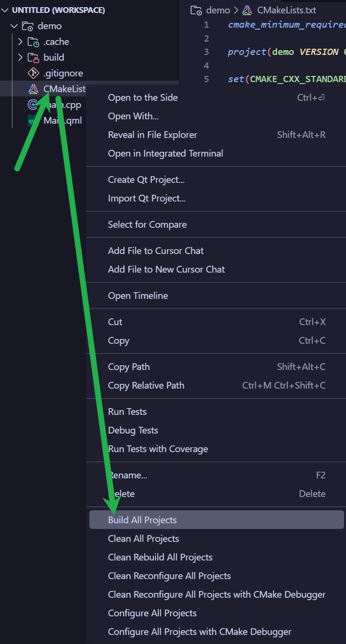This screenshot has height=644, width=346.
Task: Click the Qt icon next to CMakeLists.txt
Action: 33,89
